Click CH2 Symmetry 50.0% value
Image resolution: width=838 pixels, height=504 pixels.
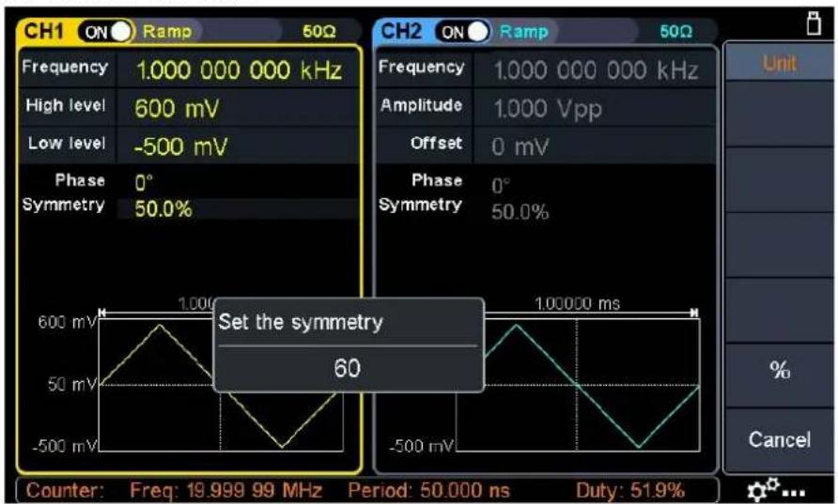pyautogui.click(x=520, y=212)
